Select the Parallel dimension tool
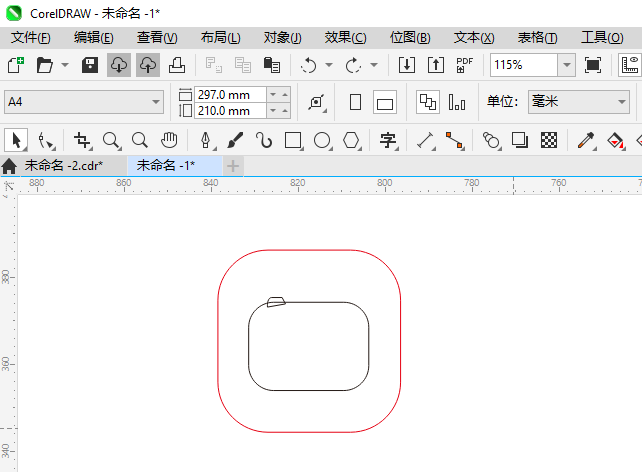 coord(425,140)
